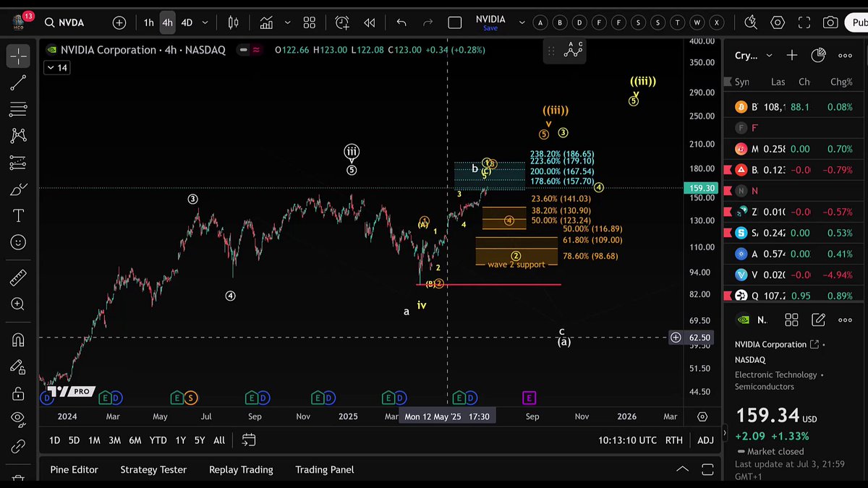The width and height of the screenshot is (868, 488).
Task: Toggle the red flag on the Q row
Action: click(728, 296)
